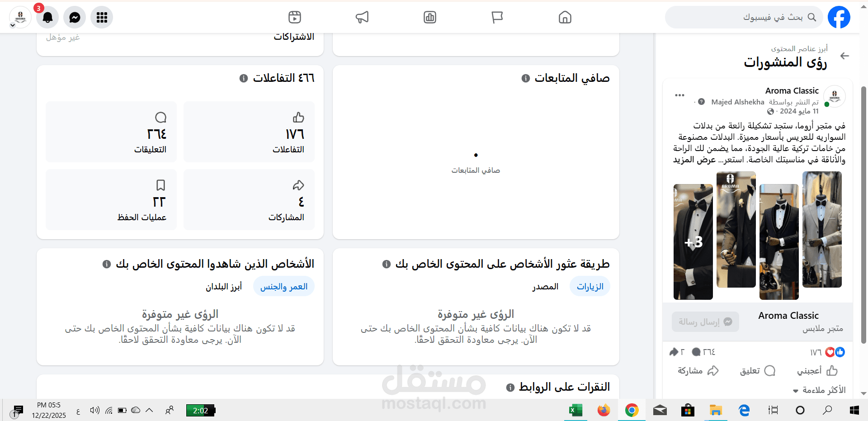Expand post text with عرض المزيد
Image resolution: width=868 pixels, height=421 pixels.
pos(694,160)
